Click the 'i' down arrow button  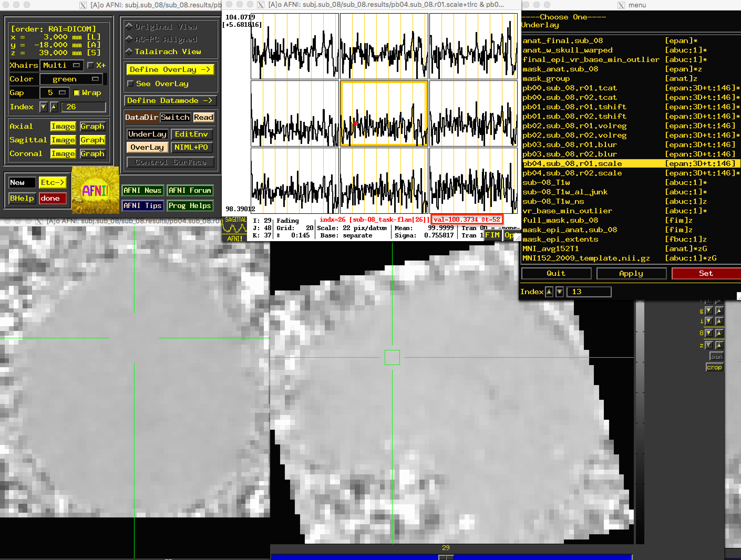coord(709,321)
